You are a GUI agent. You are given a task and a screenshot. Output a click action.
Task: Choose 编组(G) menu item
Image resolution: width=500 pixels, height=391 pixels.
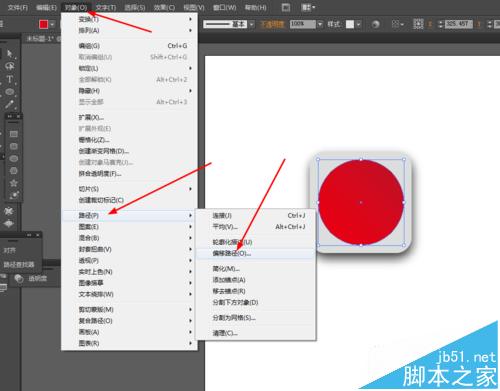pyautogui.click(x=129, y=46)
